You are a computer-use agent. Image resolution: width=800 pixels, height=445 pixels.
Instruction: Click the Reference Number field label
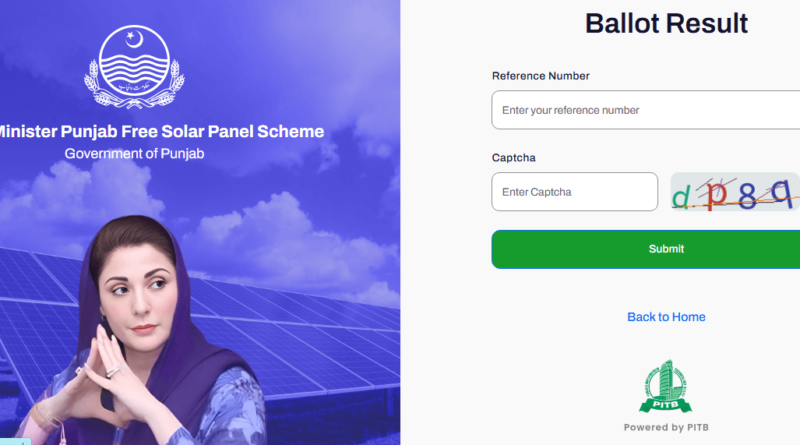pos(540,76)
